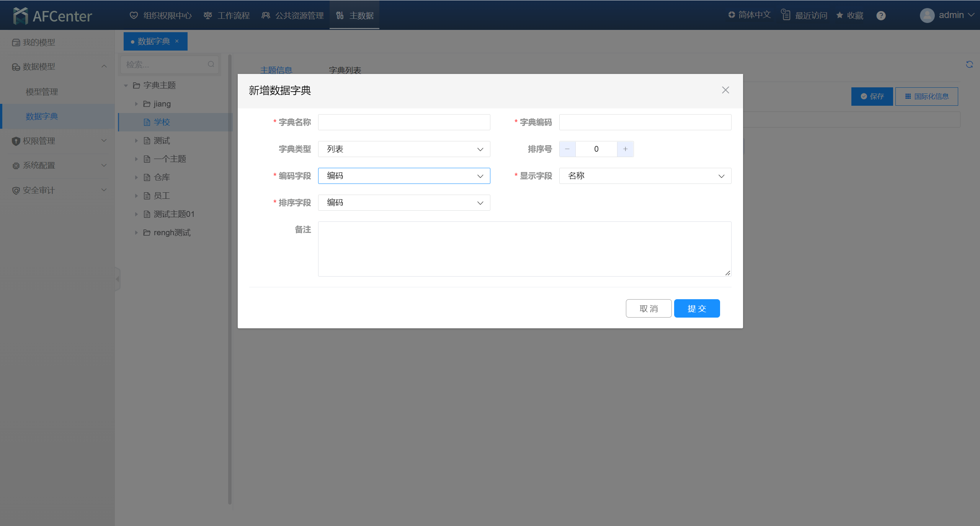Open the 字典类型 dropdown
The image size is (980, 526).
[x=404, y=149]
